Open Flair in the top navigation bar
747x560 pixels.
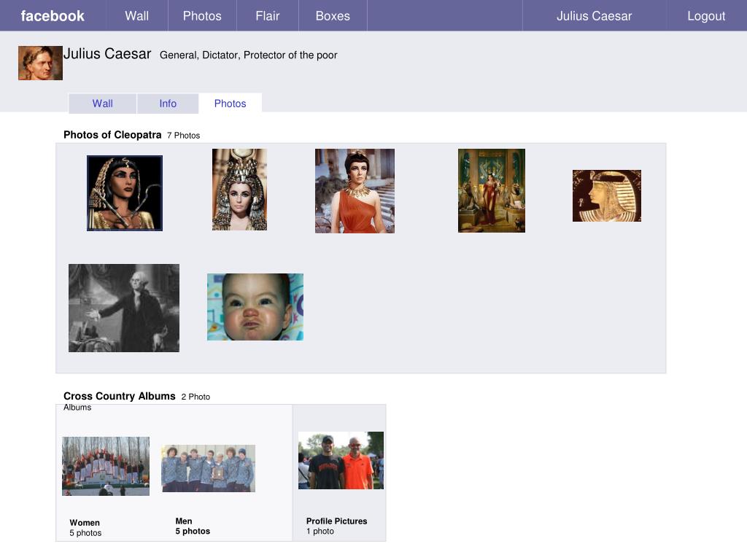(267, 16)
